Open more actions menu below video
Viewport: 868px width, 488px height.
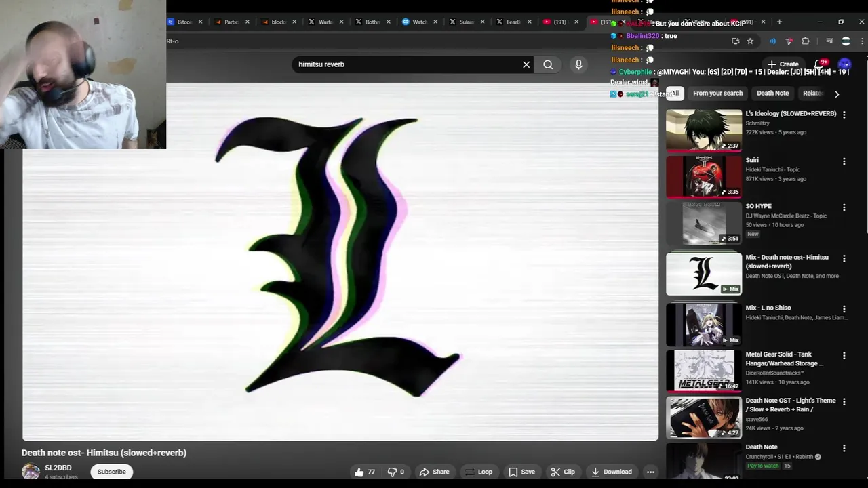650,472
